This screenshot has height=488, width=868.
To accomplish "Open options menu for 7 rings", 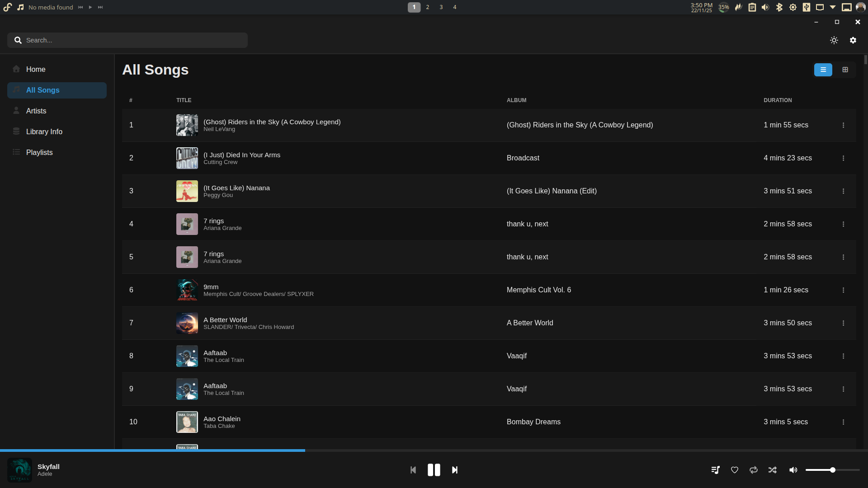I will pyautogui.click(x=843, y=224).
